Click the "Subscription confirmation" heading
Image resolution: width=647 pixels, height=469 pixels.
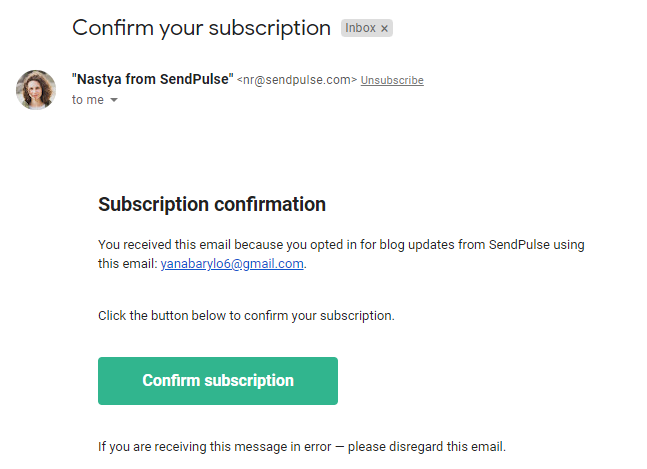[x=212, y=205]
